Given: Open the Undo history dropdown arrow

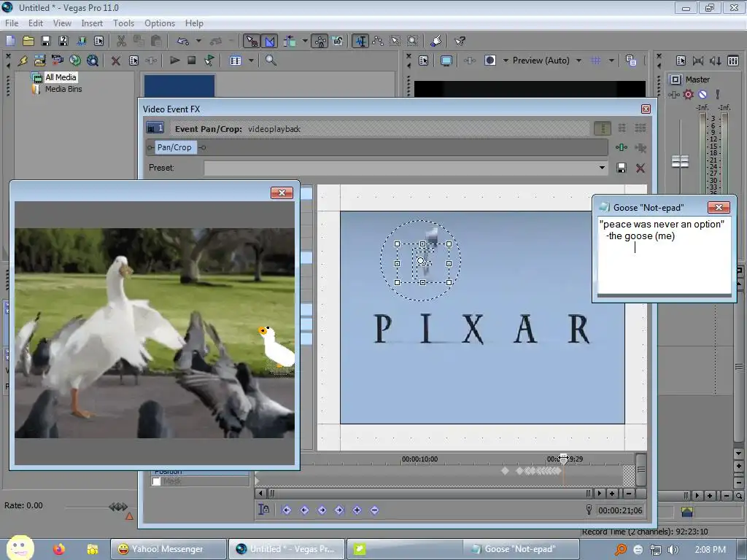Looking at the screenshot, I should pyautogui.click(x=198, y=41).
